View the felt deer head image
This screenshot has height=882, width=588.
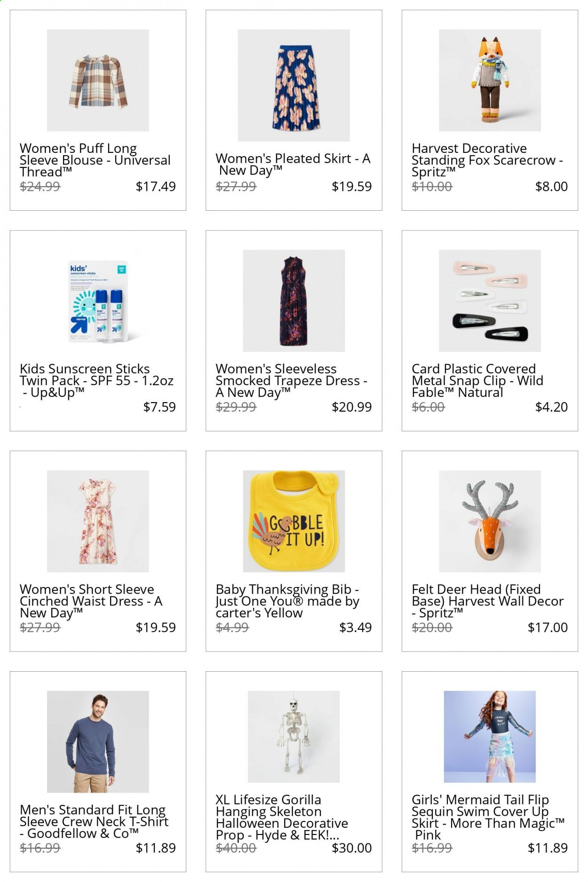click(x=490, y=521)
